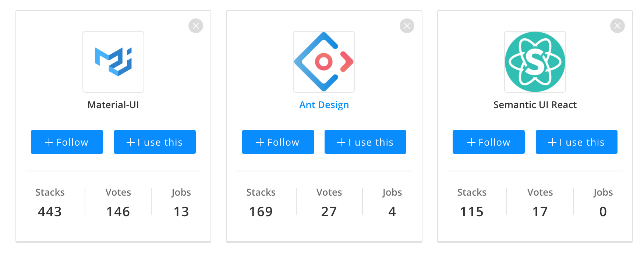644x253 pixels.
Task: Click the Ant Design logo icon
Action: (323, 61)
